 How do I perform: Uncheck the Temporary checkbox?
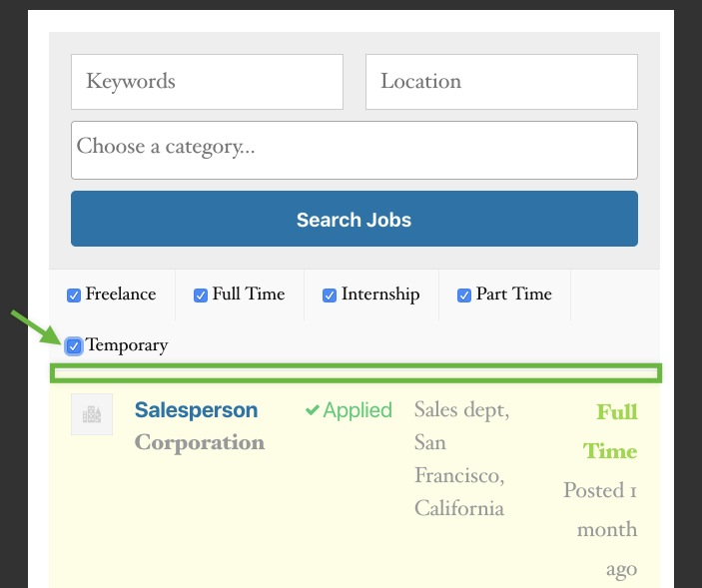74,345
